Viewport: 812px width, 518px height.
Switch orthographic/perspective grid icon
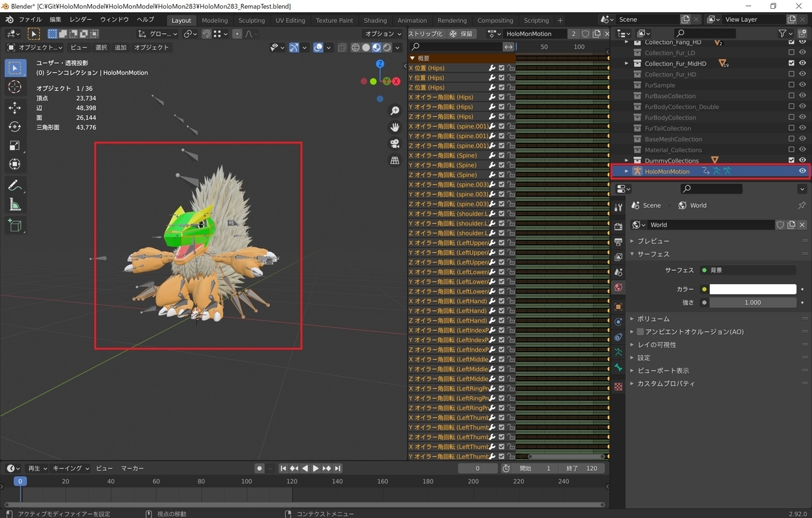pyautogui.click(x=395, y=160)
